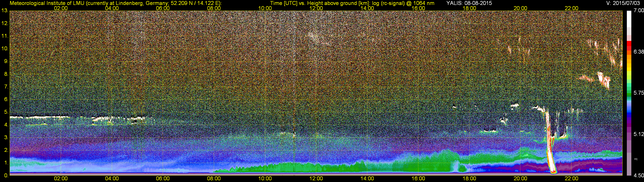Select 20:00 on the top time axis
This screenshot has height=182, width=644.
click(x=520, y=8)
